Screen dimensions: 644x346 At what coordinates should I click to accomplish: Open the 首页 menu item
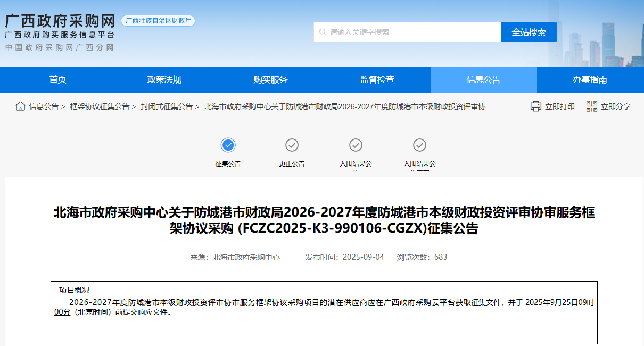(57, 79)
